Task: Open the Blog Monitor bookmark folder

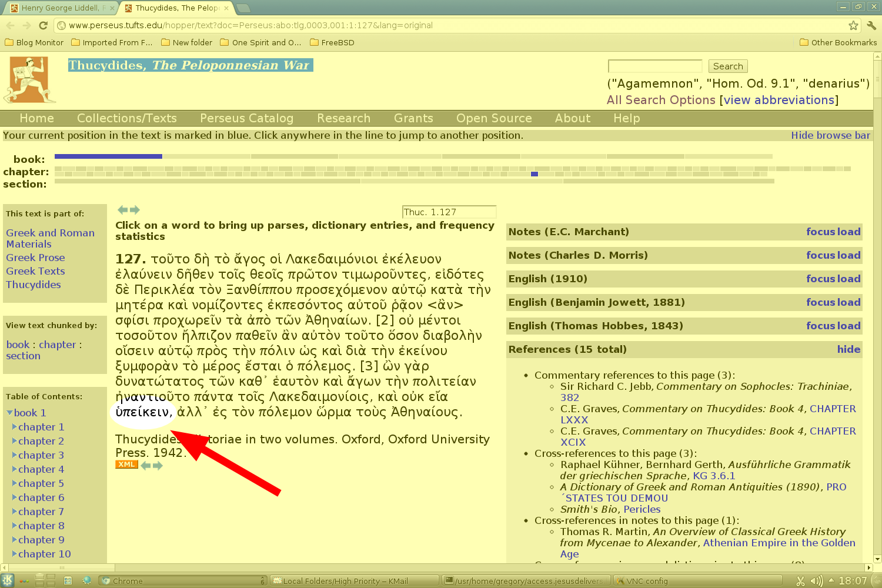Action: (34, 42)
